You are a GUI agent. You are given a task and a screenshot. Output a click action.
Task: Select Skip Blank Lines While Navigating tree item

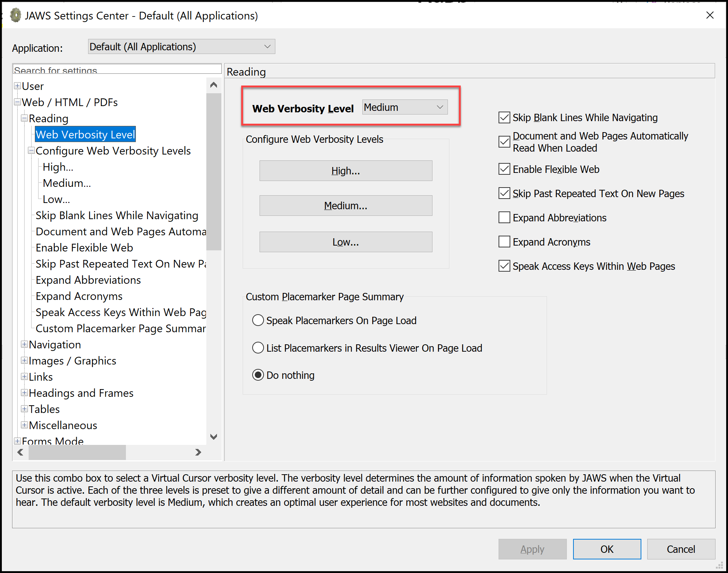(117, 215)
